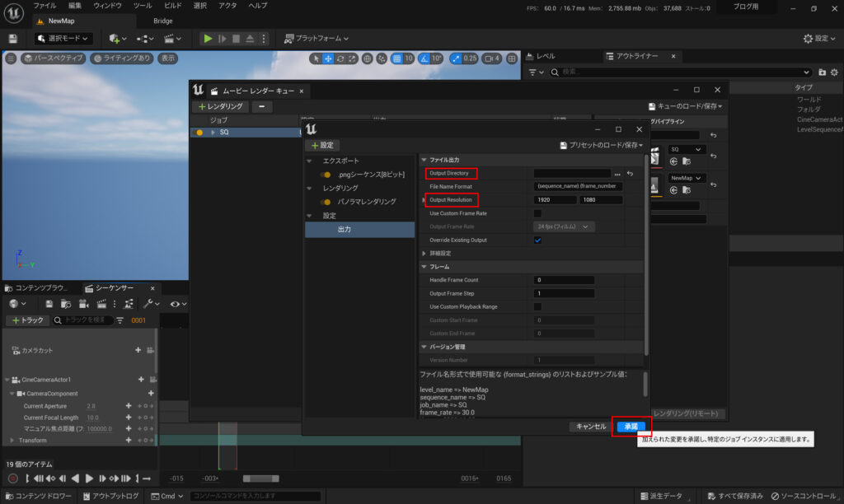Click the sequencer timeline scrollbar handle

coord(261,478)
